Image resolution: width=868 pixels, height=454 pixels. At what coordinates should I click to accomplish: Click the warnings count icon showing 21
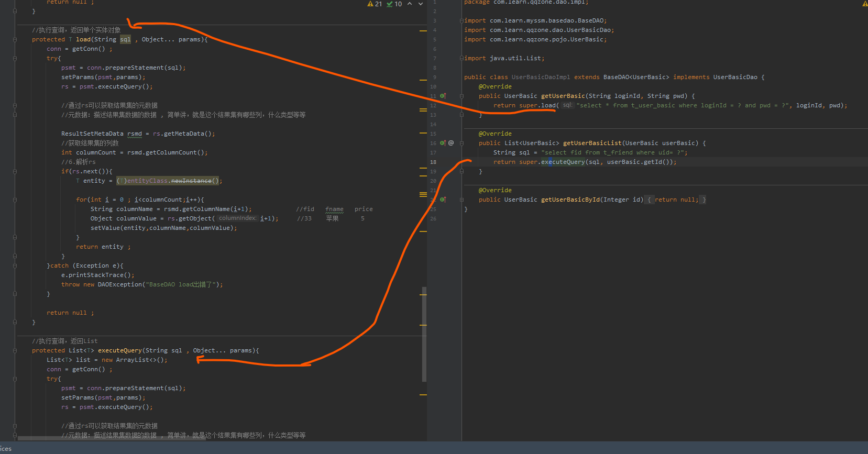[x=375, y=4]
